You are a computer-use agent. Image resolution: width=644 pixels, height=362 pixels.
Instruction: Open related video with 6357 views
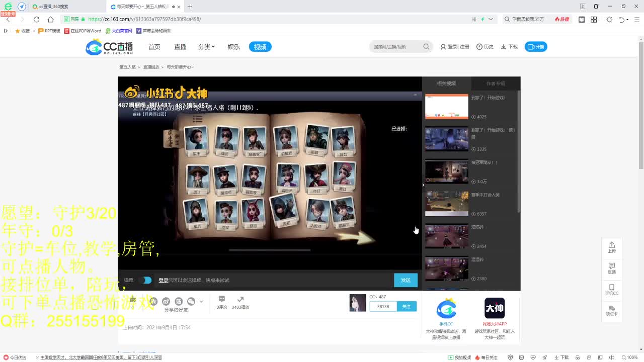click(446, 204)
